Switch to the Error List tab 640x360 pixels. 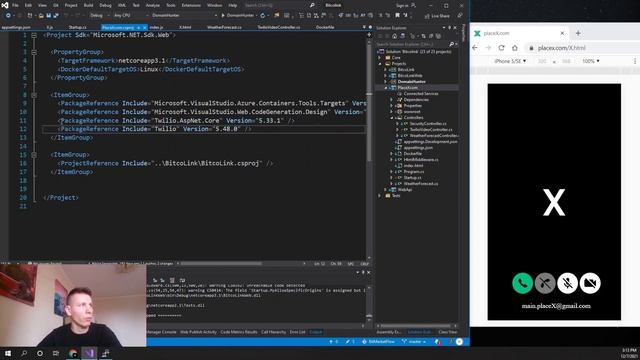click(x=297, y=332)
